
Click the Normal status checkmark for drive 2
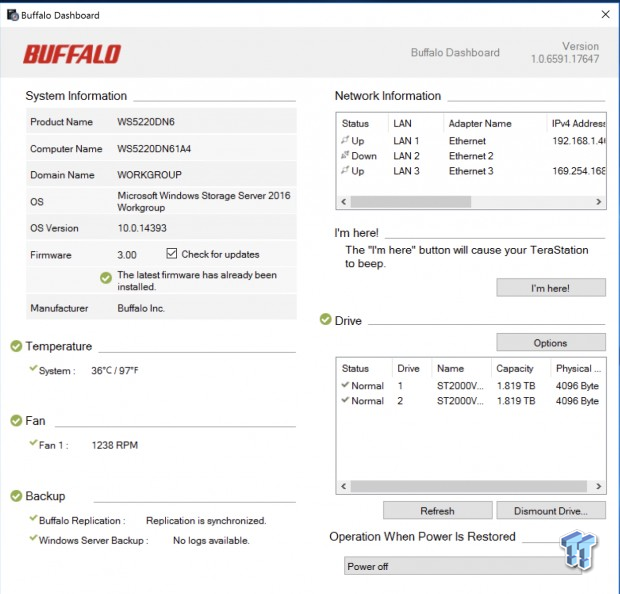[x=346, y=400]
